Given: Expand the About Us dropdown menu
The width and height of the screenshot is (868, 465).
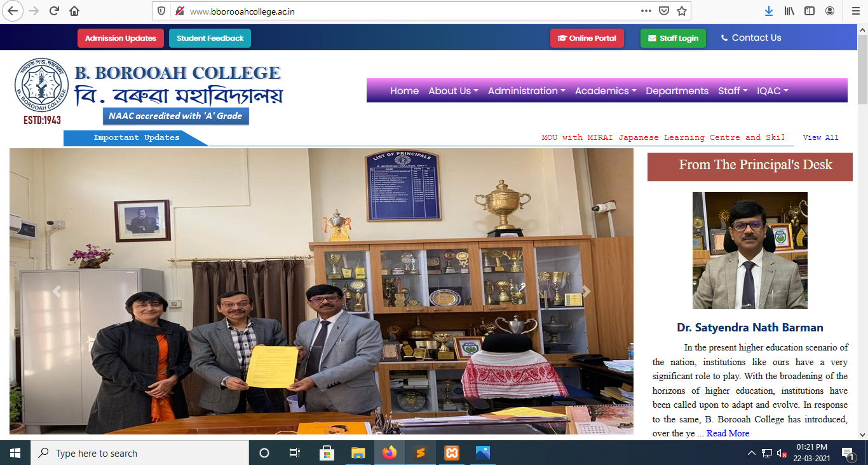Looking at the screenshot, I should (453, 91).
